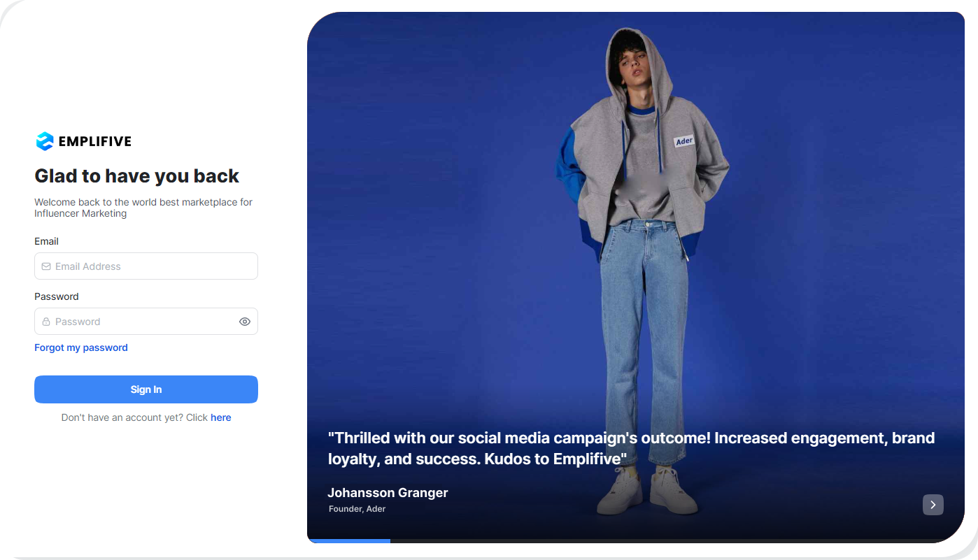Viewport: 978px width, 560px height.
Task: Advance testimonial with the next arrow
Action: pyautogui.click(x=933, y=505)
